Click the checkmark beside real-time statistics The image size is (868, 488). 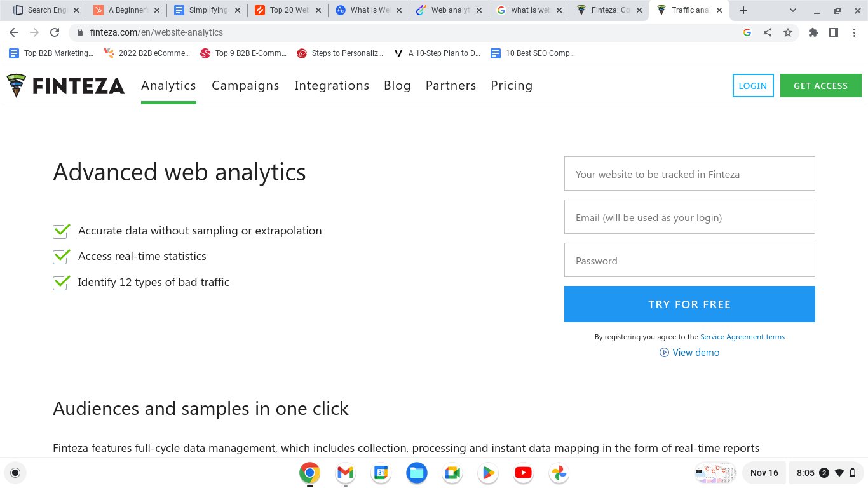[x=60, y=256]
